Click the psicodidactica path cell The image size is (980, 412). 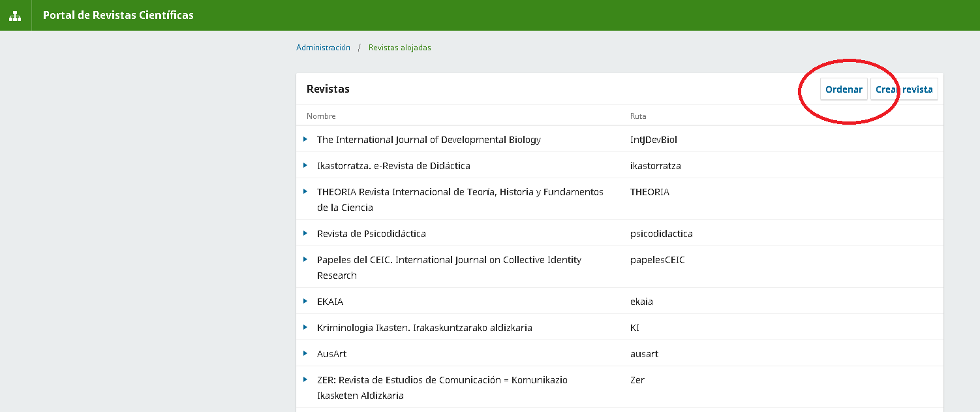click(x=661, y=234)
